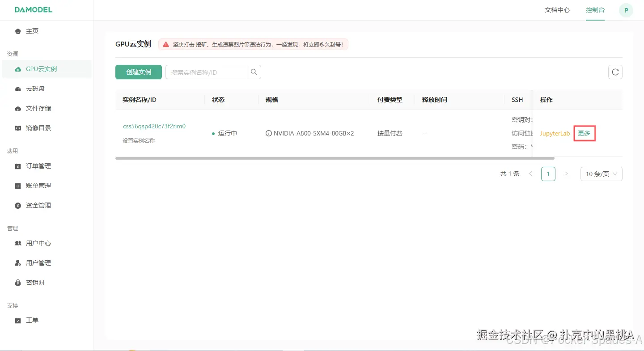Click the cloud icon beside GPU云实例
The image size is (644, 351).
[x=18, y=69]
